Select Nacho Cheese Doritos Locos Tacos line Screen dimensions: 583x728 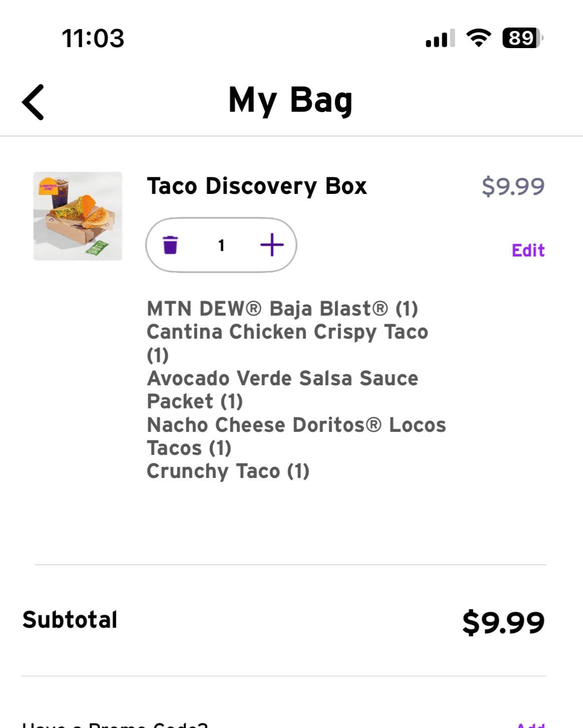pos(296,425)
